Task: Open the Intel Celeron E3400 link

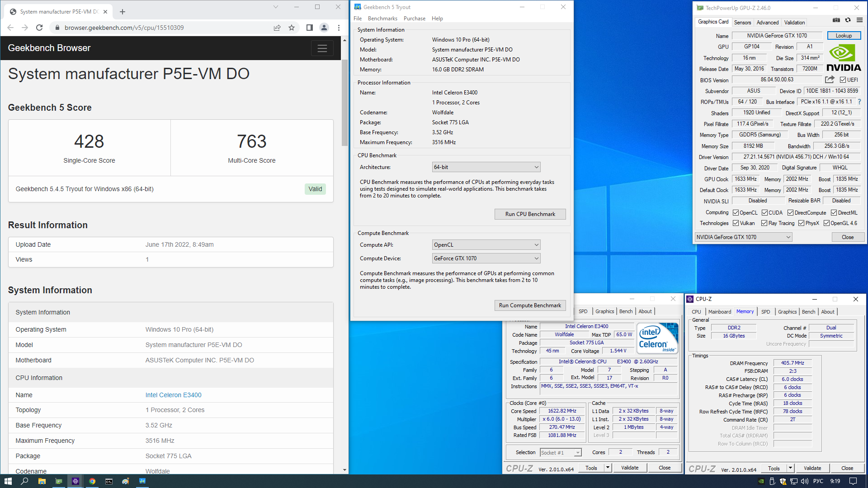Action: click(x=174, y=395)
